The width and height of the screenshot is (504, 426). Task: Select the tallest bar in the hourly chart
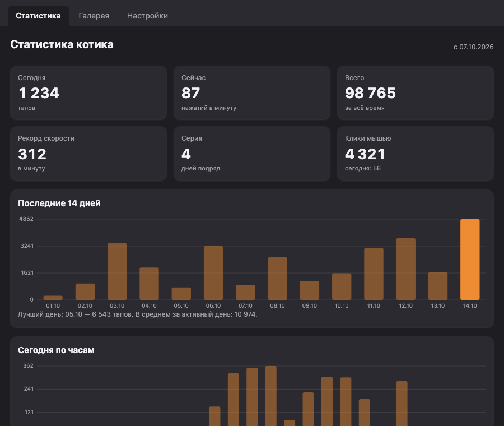click(x=270, y=396)
